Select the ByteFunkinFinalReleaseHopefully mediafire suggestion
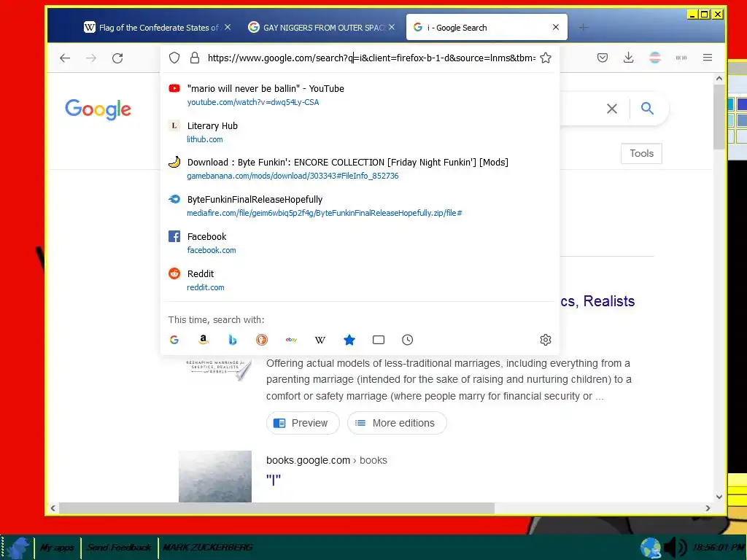The image size is (747, 560). (360, 206)
